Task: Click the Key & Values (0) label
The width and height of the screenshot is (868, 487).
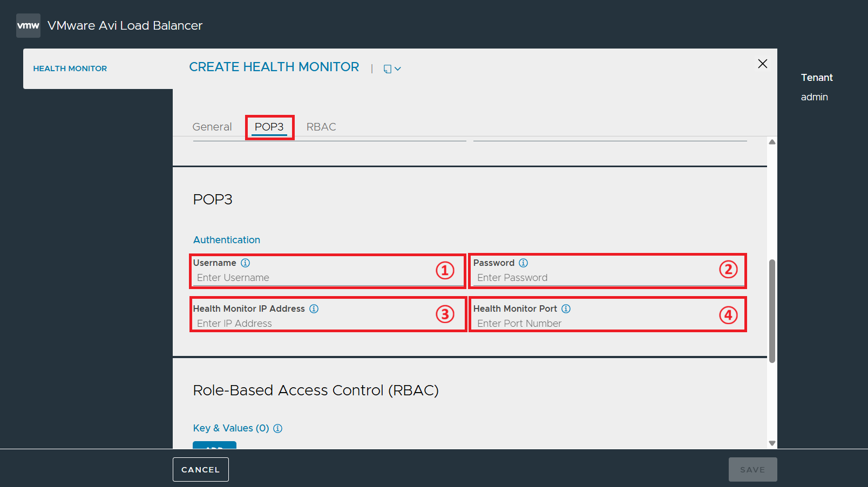Action: pyautogui.click(x=231, y=428)
